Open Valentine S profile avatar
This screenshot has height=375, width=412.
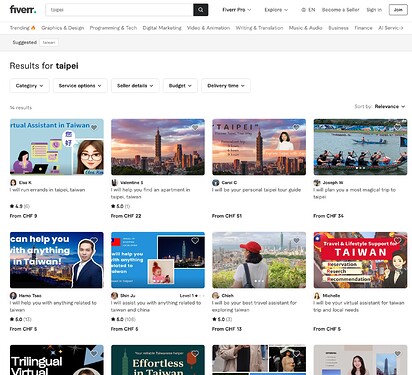(114, 183)
